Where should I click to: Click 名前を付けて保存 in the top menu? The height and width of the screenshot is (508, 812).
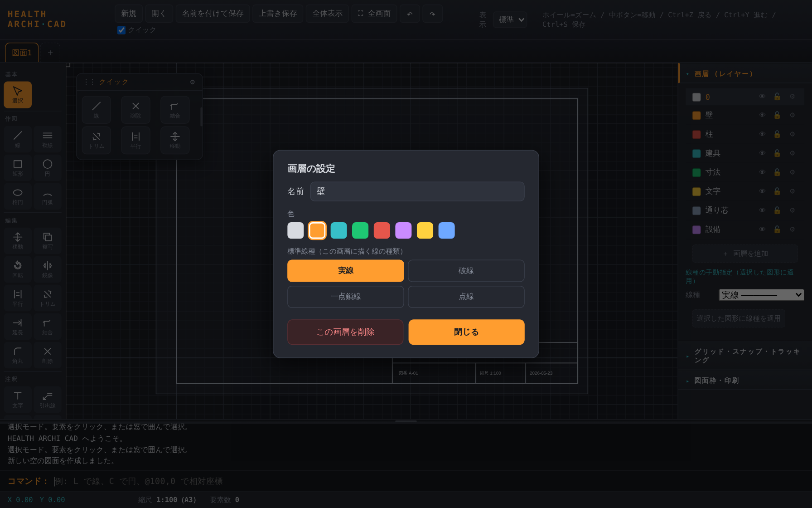point(213,14)
